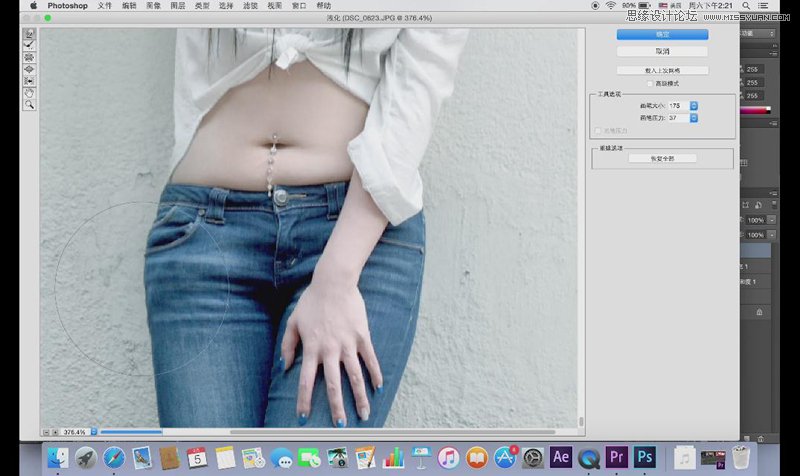Select the Zoom magnifier tool
This screenshot has width=800, height=476.
(29, 105)
